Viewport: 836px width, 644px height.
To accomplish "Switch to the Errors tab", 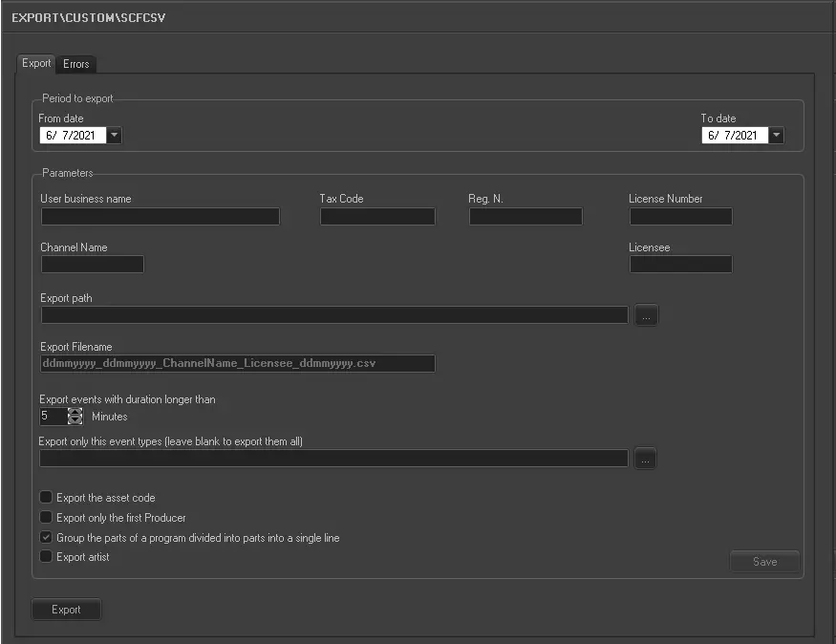I will (76, 64).
